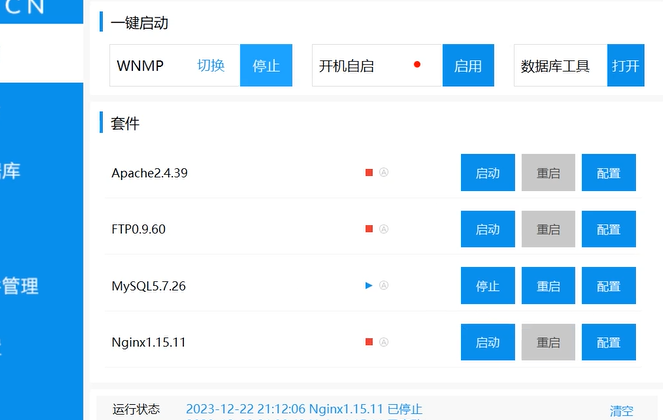Open the 管理 section in left sidebar

(x=20, y=286)
